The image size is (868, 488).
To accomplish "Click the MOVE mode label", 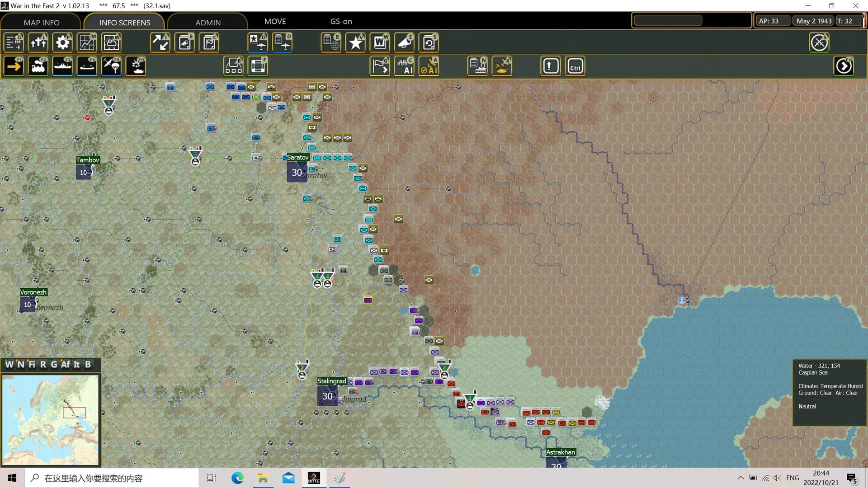I will pyautogui.click(x=275, y=21).
